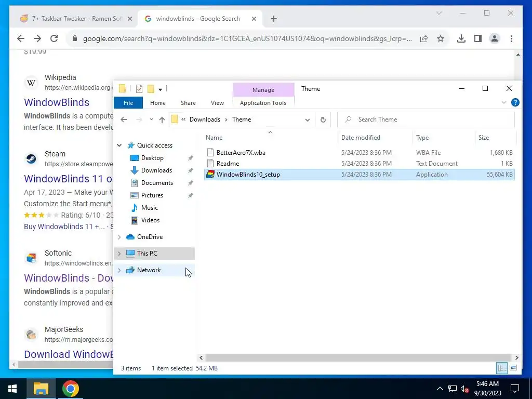
Task: Switch to large icons view
Action: click(x=513, y=368)
